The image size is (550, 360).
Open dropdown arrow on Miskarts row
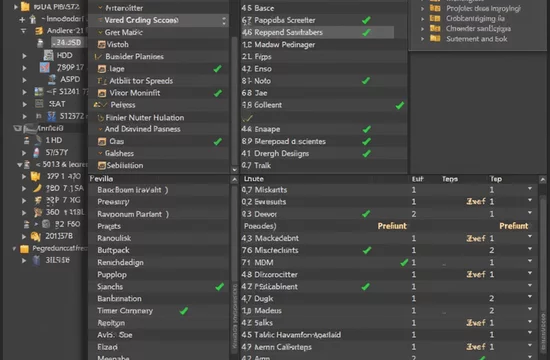click(530, 189)
